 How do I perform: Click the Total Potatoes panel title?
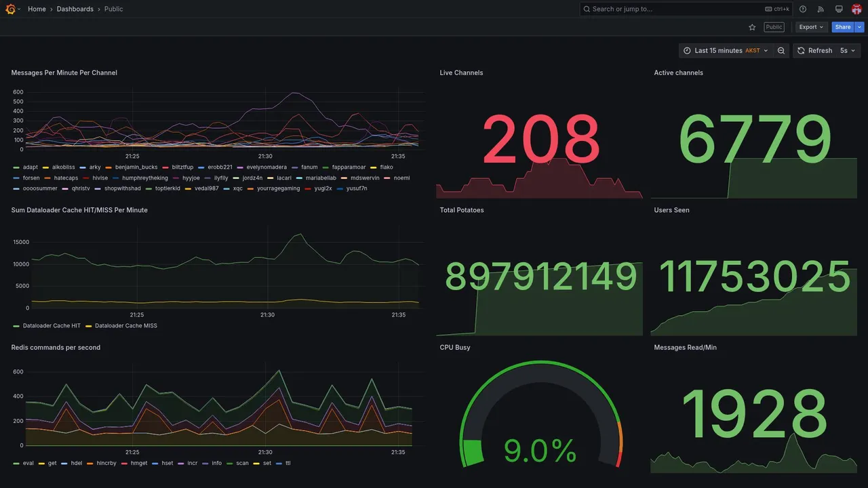[462, 210]
